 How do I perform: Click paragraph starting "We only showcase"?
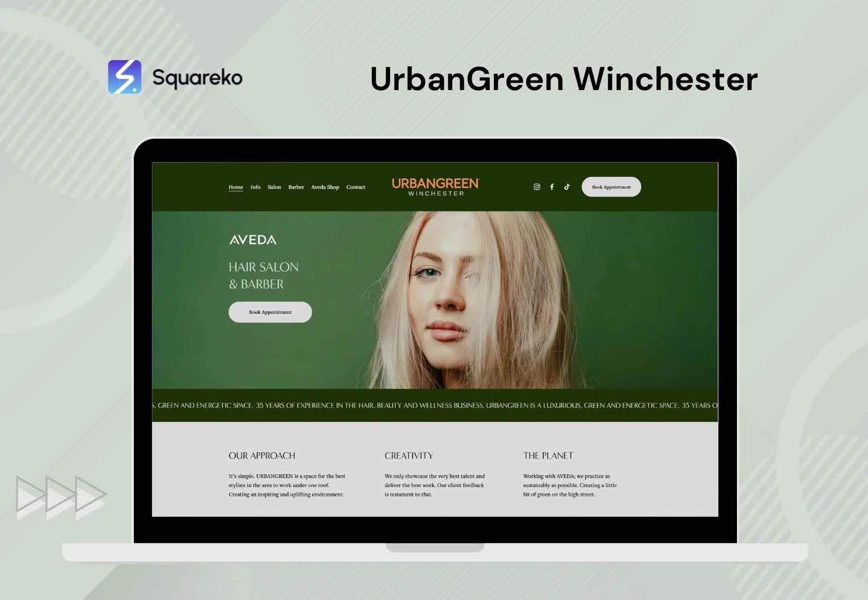pos(435,486)
